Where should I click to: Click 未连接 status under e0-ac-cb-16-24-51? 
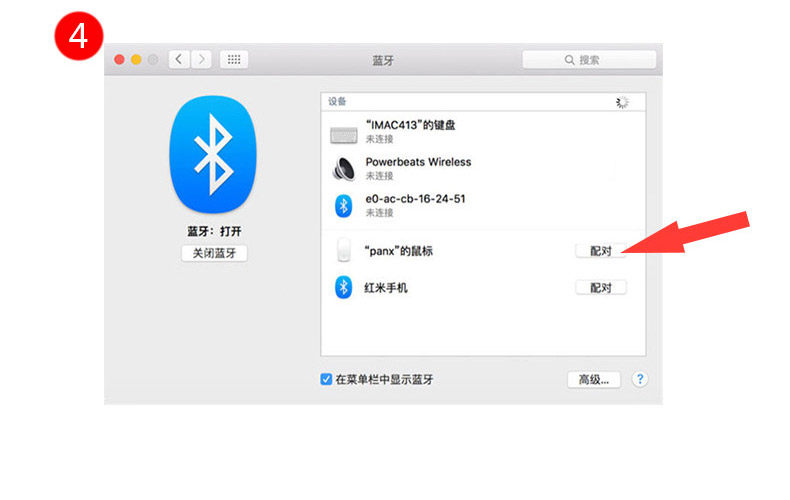click(x=379, y=213)
